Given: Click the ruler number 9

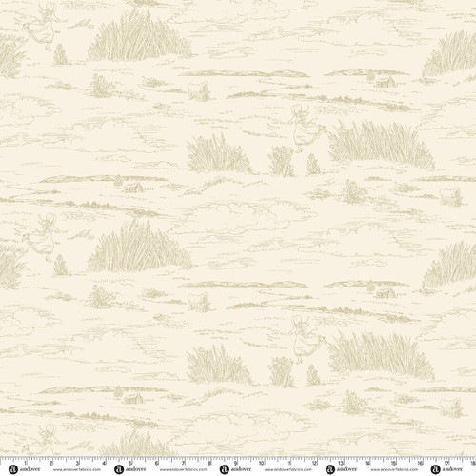Looking at the screenshot, I should [x=235, y=463].
